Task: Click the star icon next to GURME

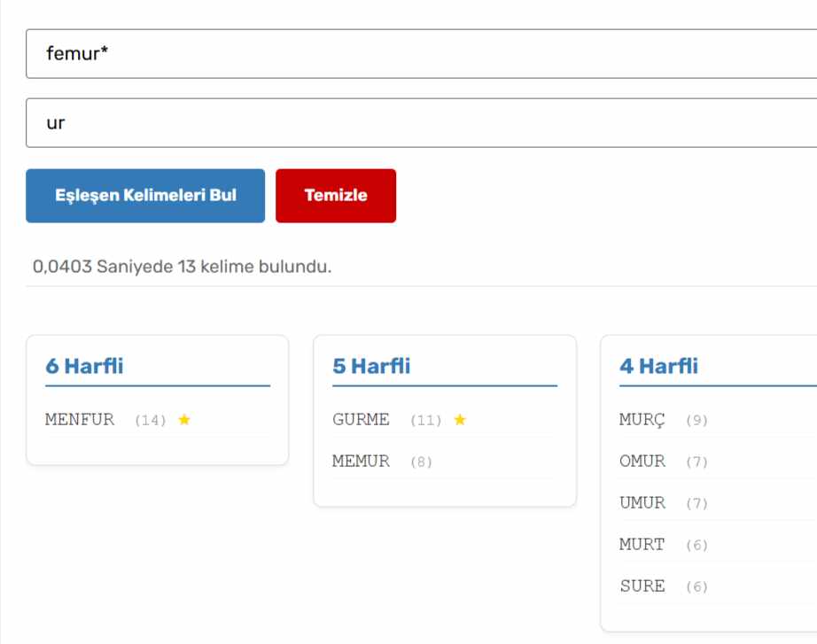Action: pos(459,420)
